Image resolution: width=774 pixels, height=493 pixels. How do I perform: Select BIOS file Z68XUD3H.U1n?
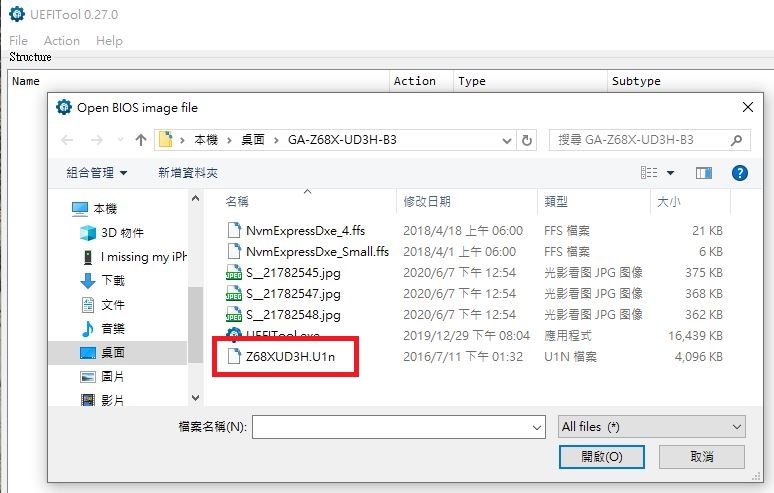point(290,356)
